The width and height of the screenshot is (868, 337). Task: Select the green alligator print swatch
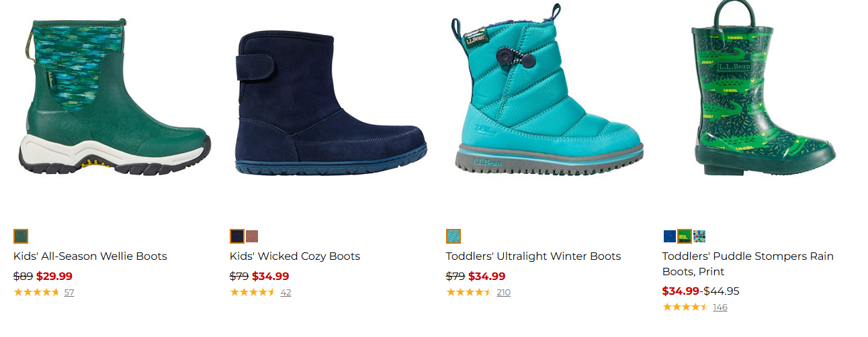click(x=685, y=236)
